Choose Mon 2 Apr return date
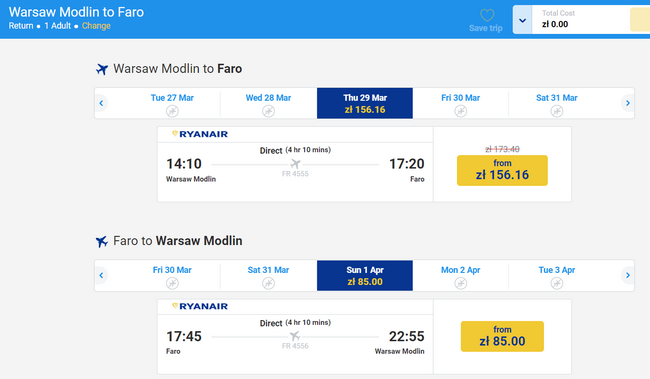The height and width of the screenshot is (379, 650). point(461,276)
